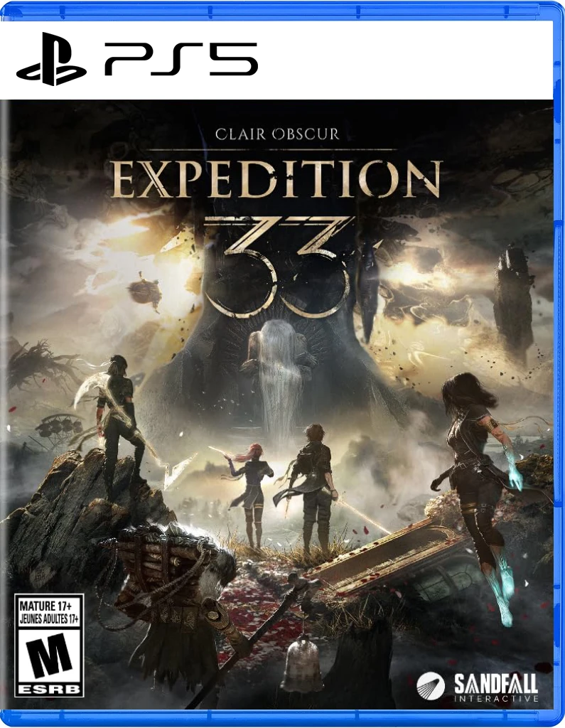Click the Clair Obscur subtitle text
The height and width of the screenshot is (728, 565).
(277, 134)
